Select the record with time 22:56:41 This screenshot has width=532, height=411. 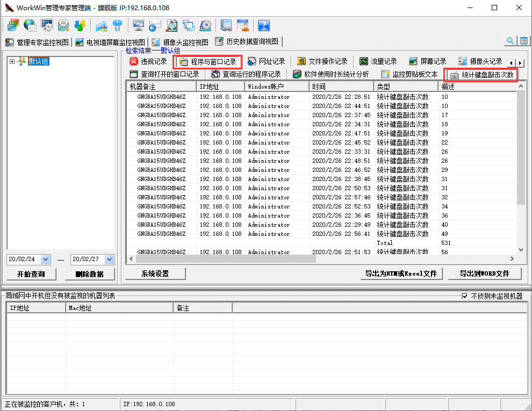coord(322,234)
